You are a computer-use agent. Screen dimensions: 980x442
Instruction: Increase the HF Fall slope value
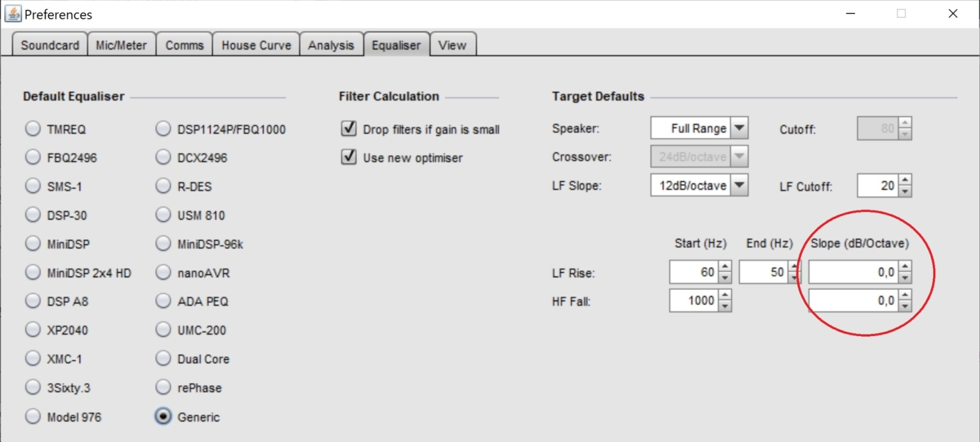tap(905, 295)
